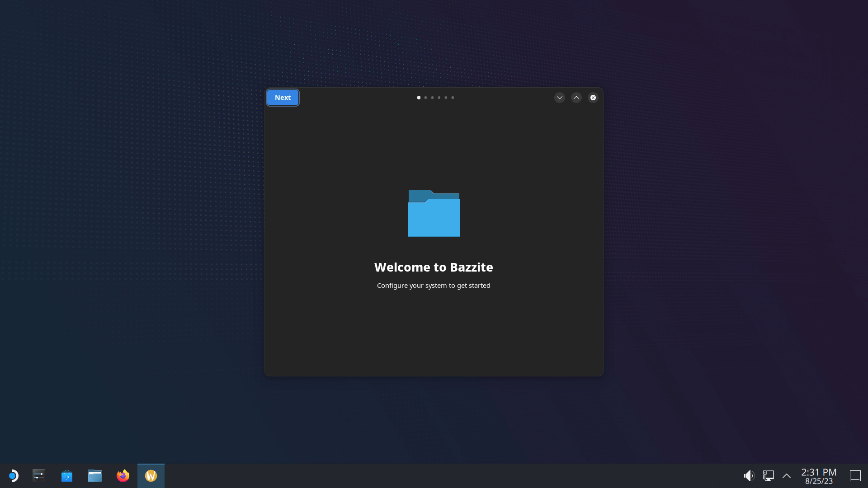
Task: Open the Discover software store icon
Action: [67, 475]
